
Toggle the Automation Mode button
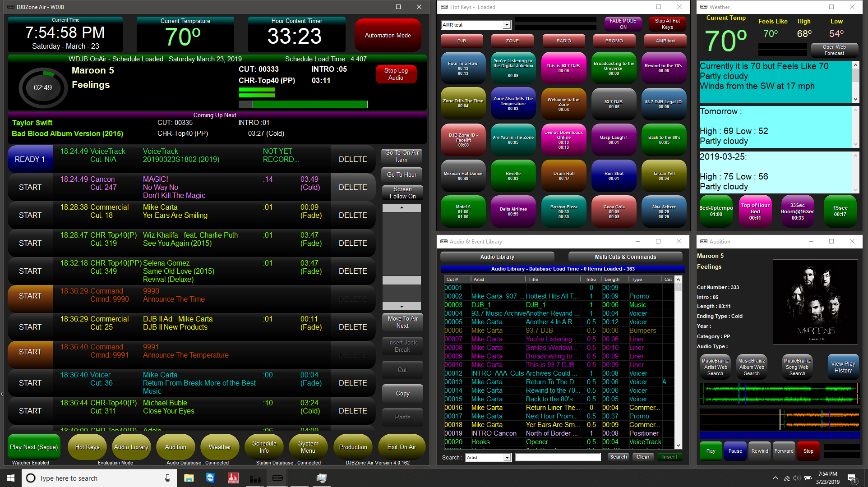coord(388,35)
